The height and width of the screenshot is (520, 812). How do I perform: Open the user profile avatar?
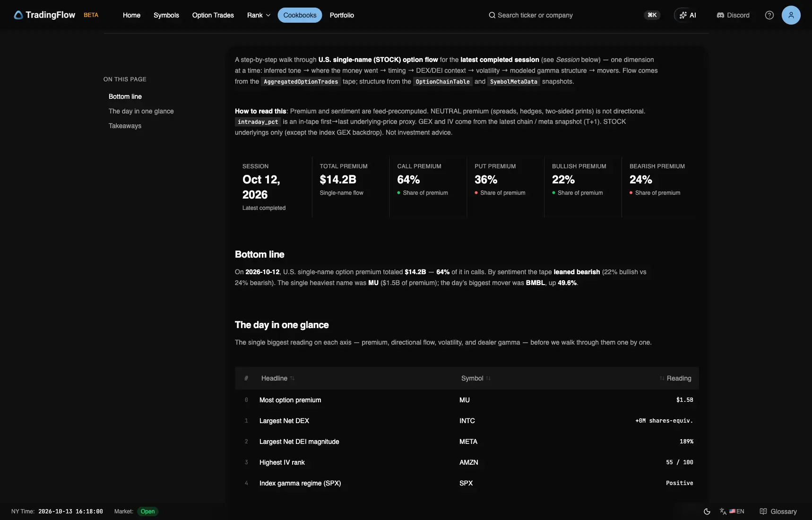(x=791, y=15)
